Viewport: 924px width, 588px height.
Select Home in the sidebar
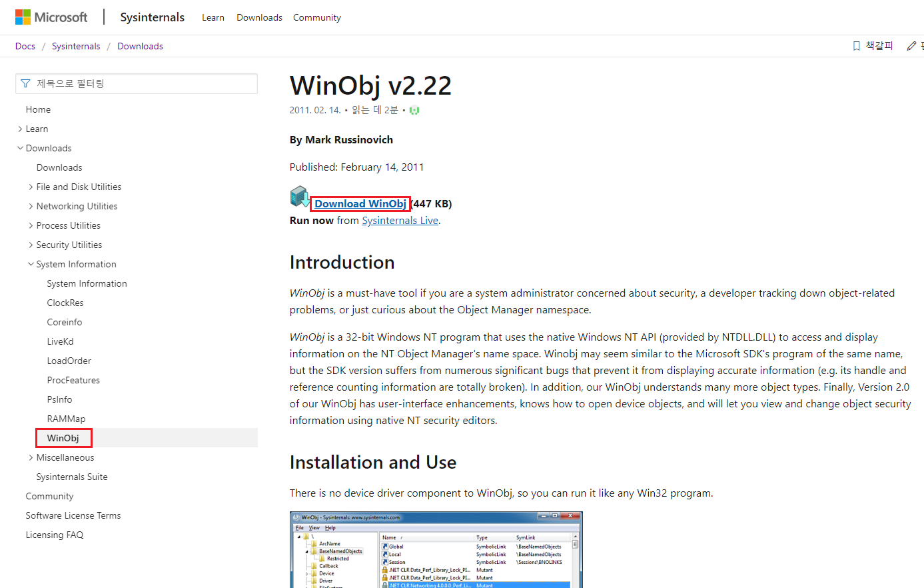(x=38, y=109)
